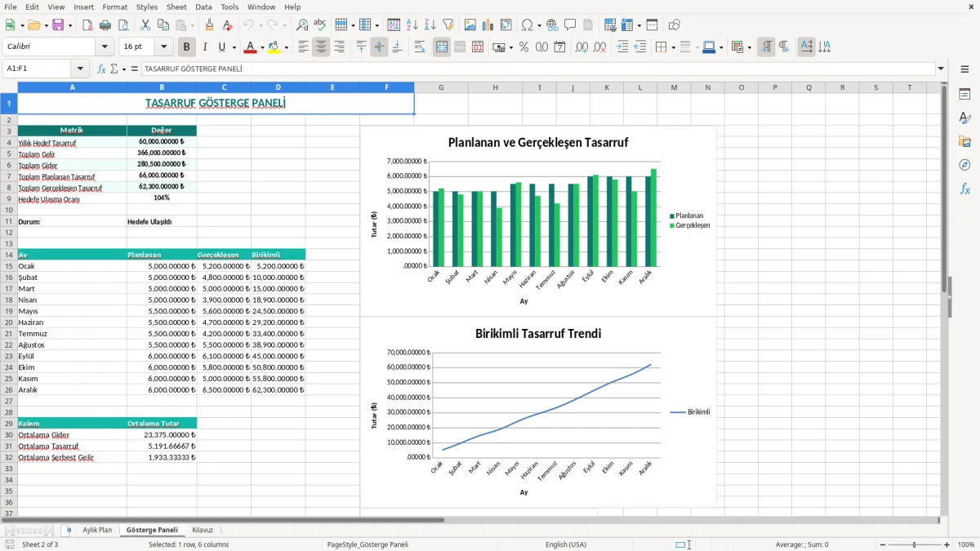Open Find and Replace
This screenshot has width=980, height=551.
(301, 25)
